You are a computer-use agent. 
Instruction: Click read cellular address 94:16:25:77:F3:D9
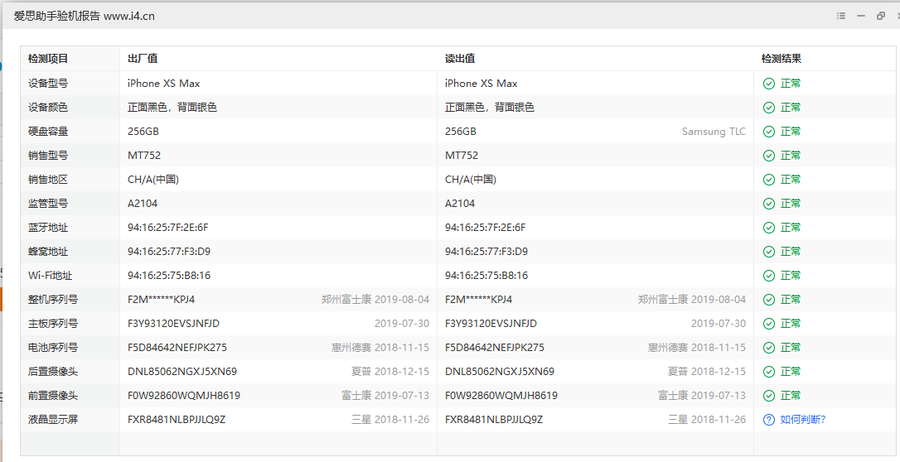click(x=486, y=251)
